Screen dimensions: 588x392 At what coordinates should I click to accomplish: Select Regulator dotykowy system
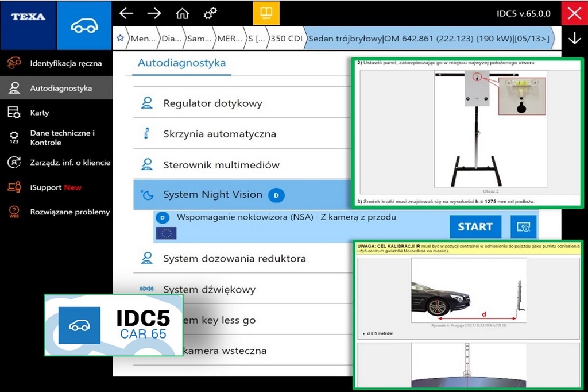click(x=242, y=103)
